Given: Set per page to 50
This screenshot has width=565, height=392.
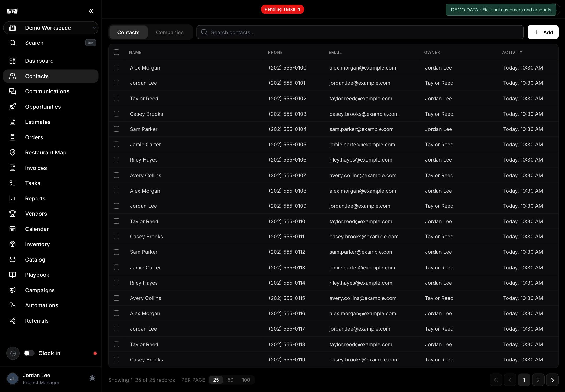Looking at the screenshot, I should pos(230,380).
